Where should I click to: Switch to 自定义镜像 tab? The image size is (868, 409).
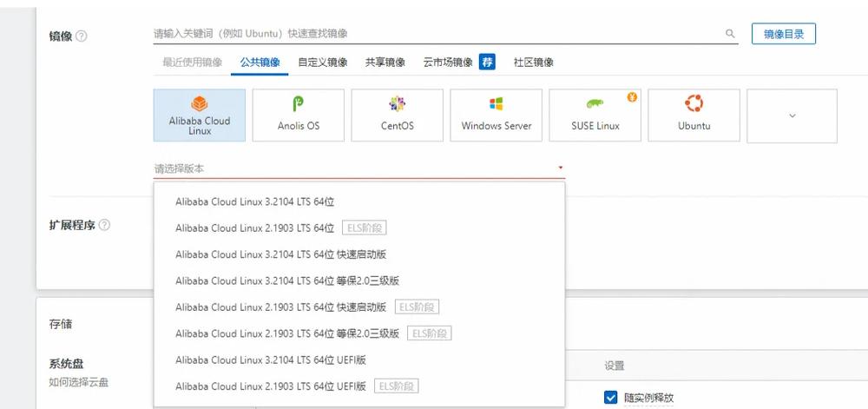(x=323, y=63)
